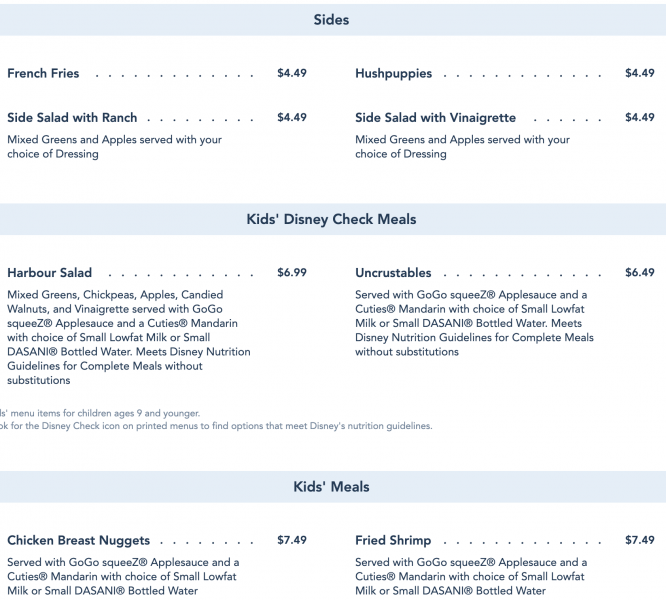
Task: Open the Hushpuppies menu item
Action: click(x=394, y=74)
